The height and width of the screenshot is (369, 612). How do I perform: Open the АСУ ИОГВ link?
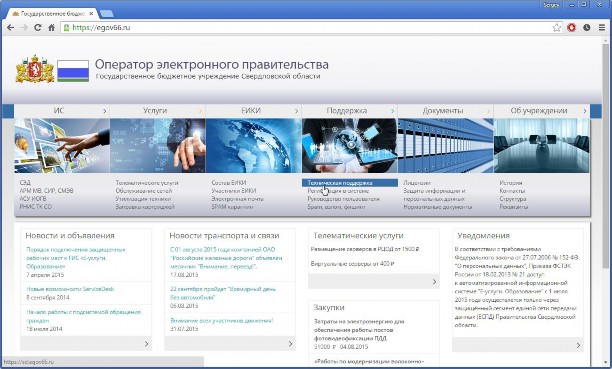click(x=33, y=199)
